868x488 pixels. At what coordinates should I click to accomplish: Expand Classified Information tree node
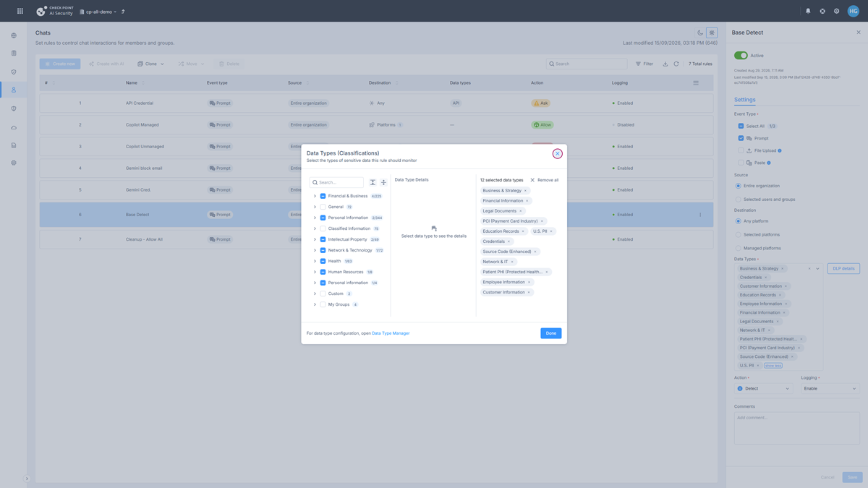[x=315, y=228]
